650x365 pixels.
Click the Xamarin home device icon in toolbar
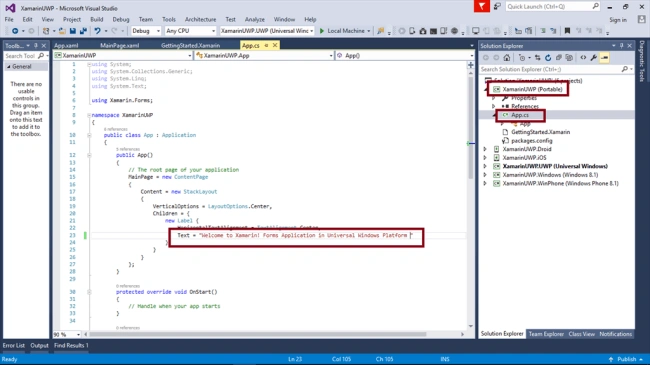[423, 31]
